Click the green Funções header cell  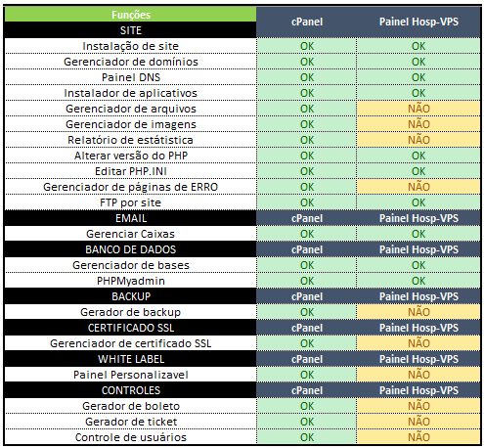point(131,15)
